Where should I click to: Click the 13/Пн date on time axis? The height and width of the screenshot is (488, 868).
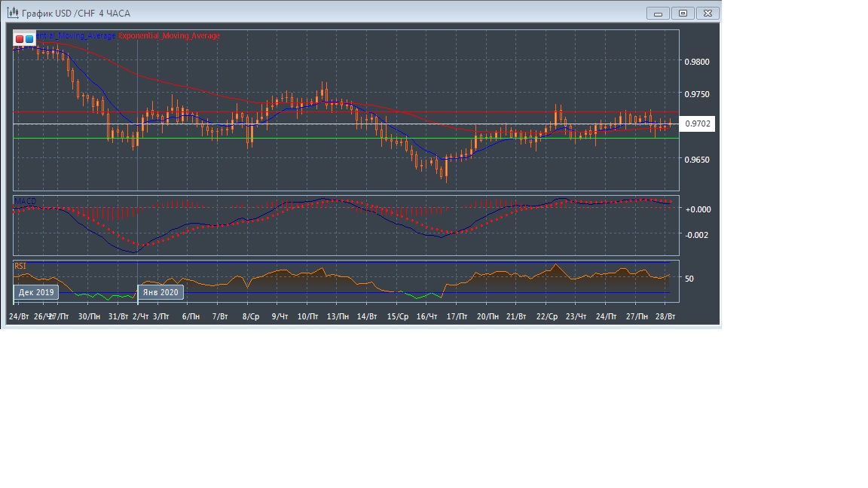coord(337,317)
